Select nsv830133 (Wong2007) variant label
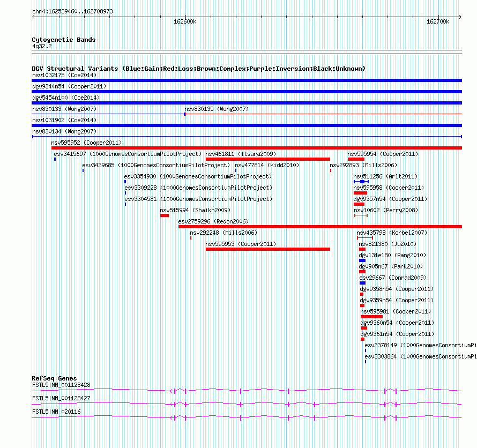The height and width of the screenshot is (448, 477). [64, 109]
